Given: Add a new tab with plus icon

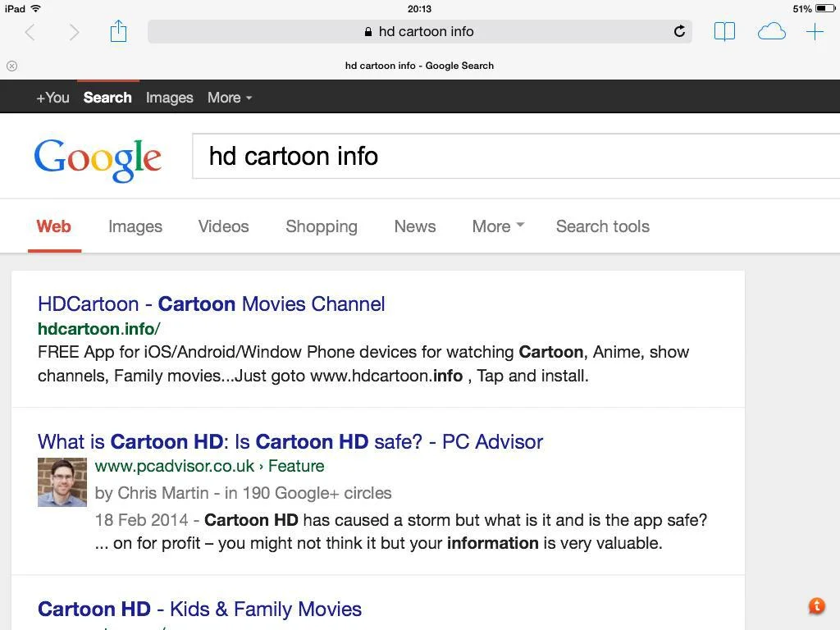Looking at the screenshot, I should coord(815,32).
